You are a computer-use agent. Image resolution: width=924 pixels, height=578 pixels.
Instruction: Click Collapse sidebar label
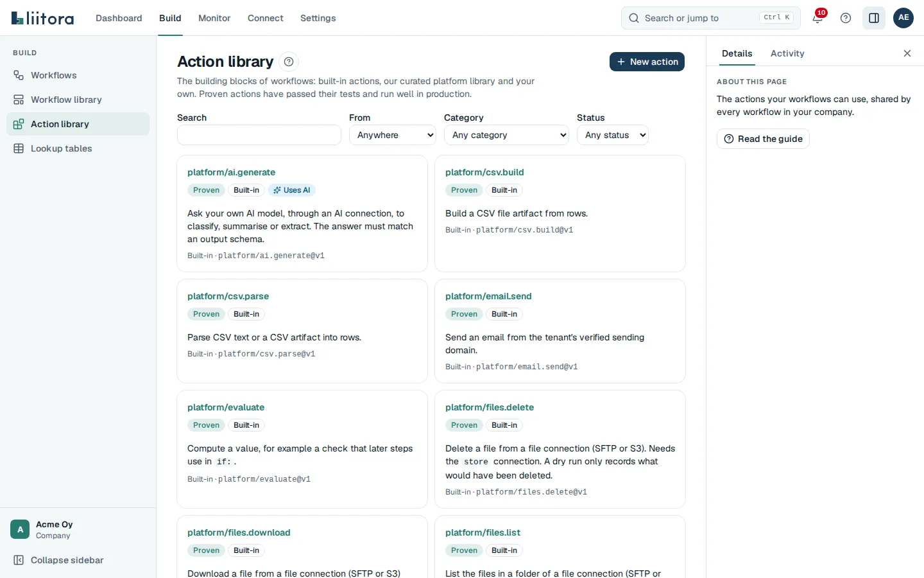(67, 560)
